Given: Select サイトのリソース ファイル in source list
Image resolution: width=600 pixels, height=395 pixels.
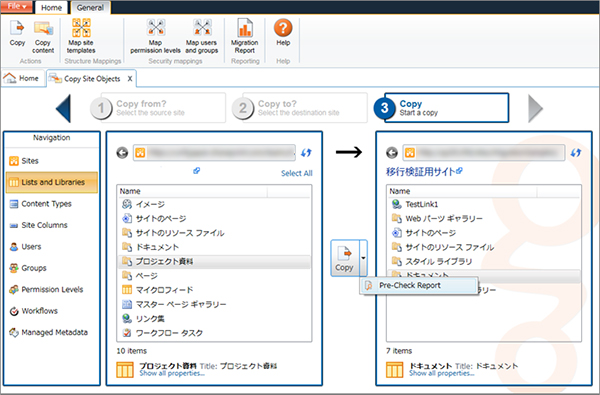Looking at the screenshot, I should pyautogui.click(x=214, y=233).
